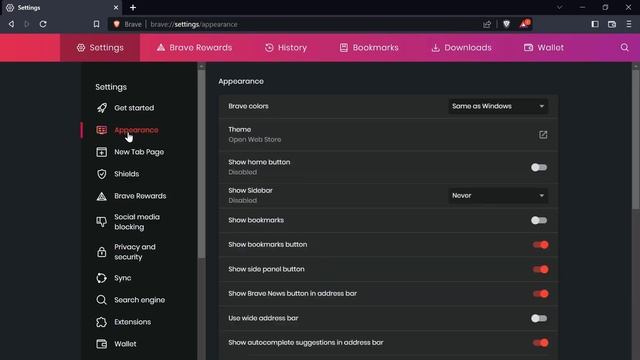640x360 pixels.
Task: Switch to Brave Rewards header tab
Action: (194, 48)
